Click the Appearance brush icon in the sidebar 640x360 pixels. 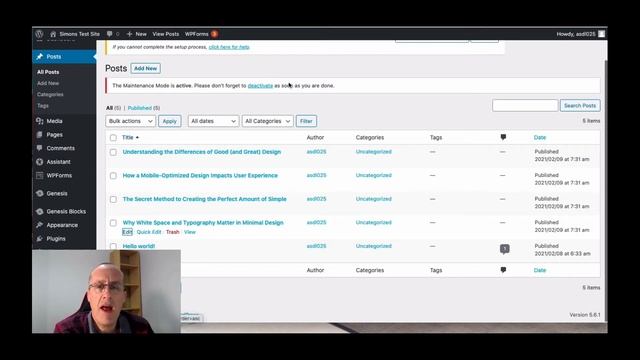[40, 225]
